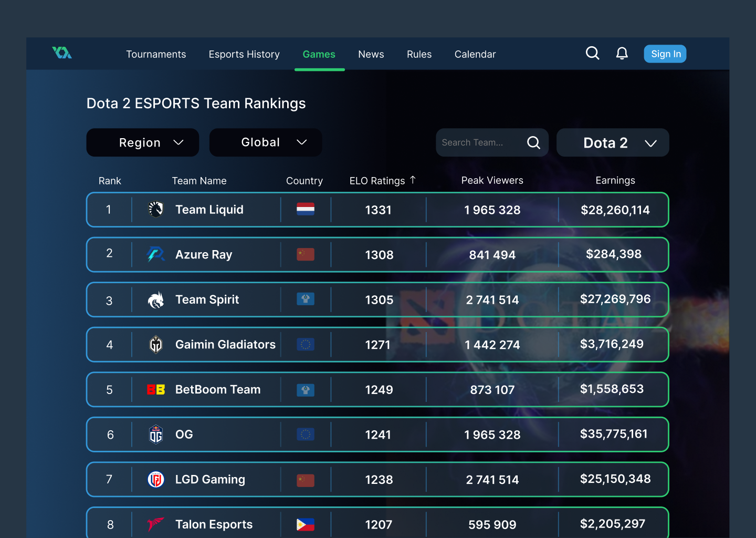756x538 pixels.
Task: Click ELO rating 1331
Action: 379,210
